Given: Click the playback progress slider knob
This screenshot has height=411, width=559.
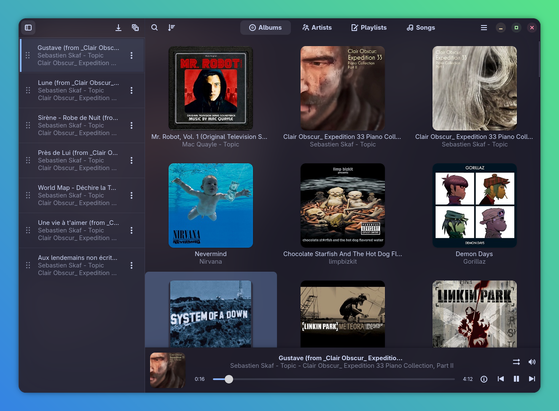Looking at the screenshot, I should click(x=229, y=379).
